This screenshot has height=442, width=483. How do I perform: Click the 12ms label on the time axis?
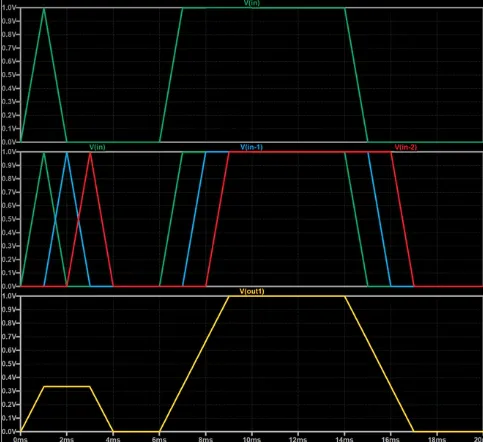tap(298, 439)
